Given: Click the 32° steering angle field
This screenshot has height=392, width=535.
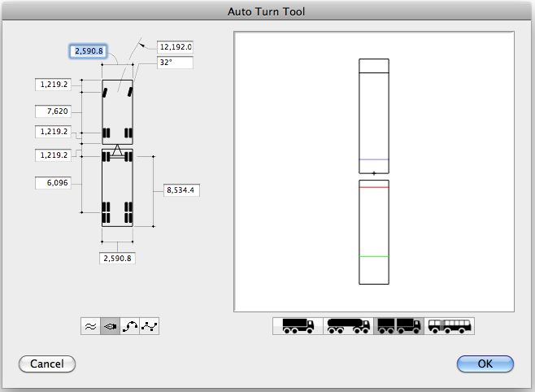Looking at the screenshot, I should (175, 63).
